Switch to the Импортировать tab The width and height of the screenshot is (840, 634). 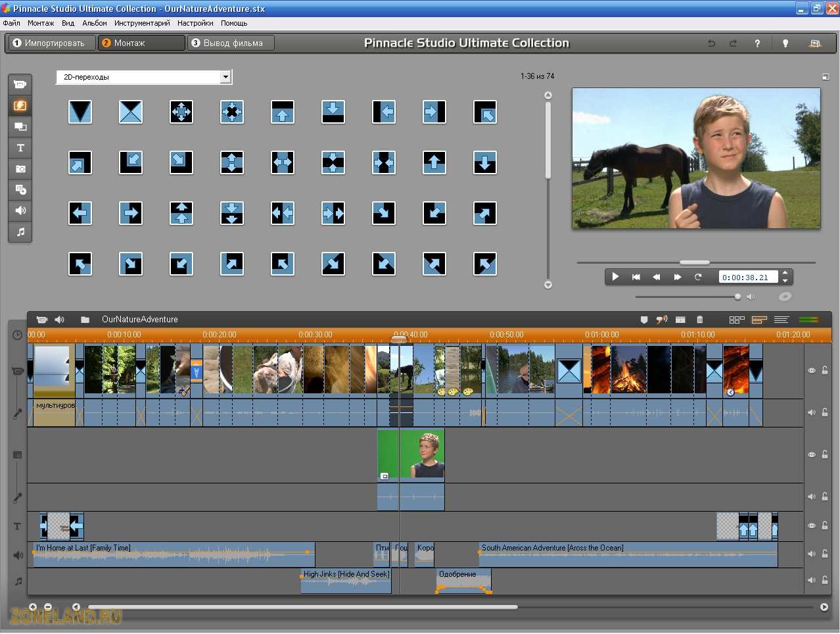click(51, 43)
